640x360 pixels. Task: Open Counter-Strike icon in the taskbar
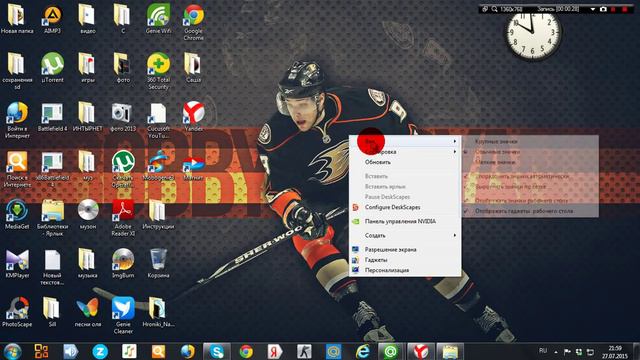pos(304,351)
